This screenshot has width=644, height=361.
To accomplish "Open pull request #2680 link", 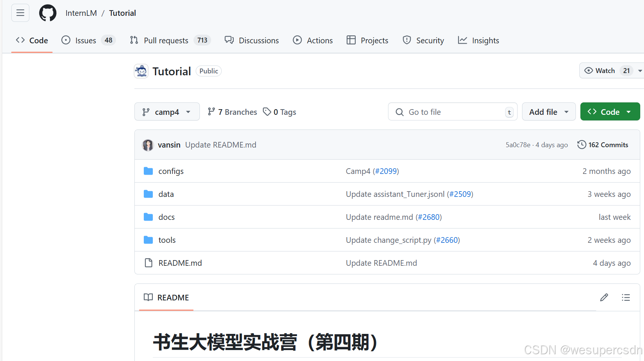I will click(429, 217).
